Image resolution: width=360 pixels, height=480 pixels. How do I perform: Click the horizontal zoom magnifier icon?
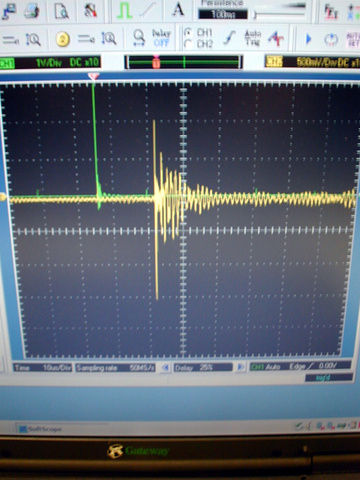tap(139, 37)
